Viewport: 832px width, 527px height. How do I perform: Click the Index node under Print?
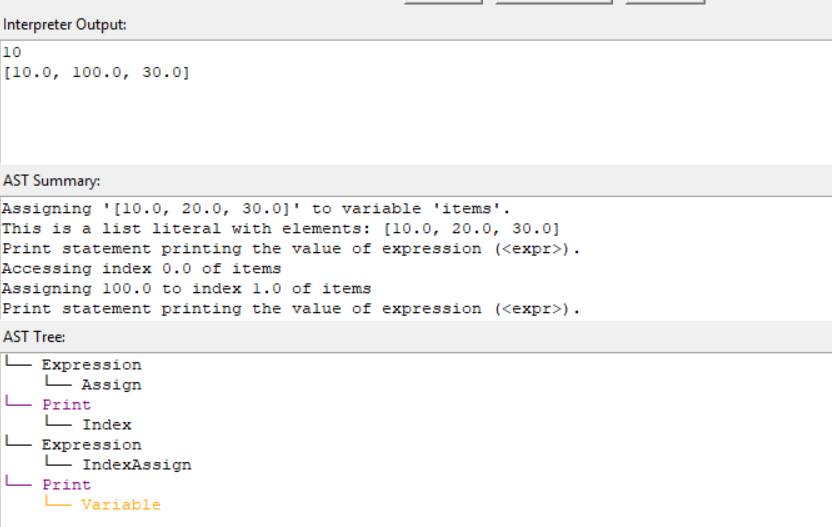(106, 425)
